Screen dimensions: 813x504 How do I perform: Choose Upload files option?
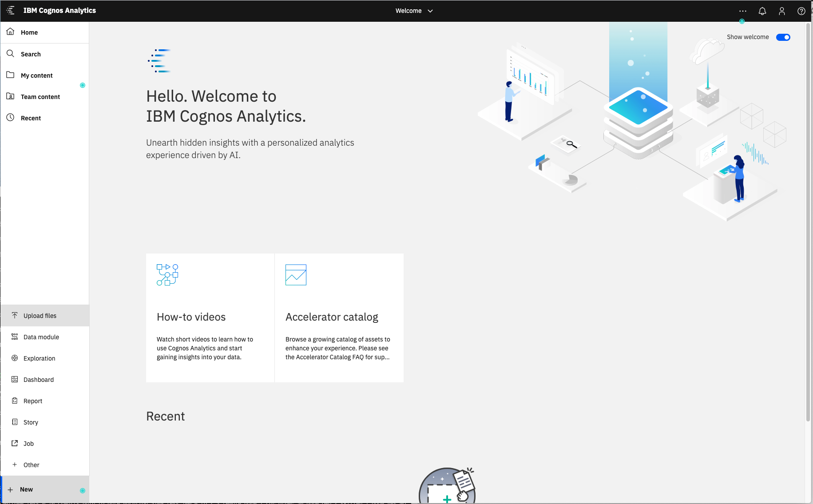[x=45, y=316]
